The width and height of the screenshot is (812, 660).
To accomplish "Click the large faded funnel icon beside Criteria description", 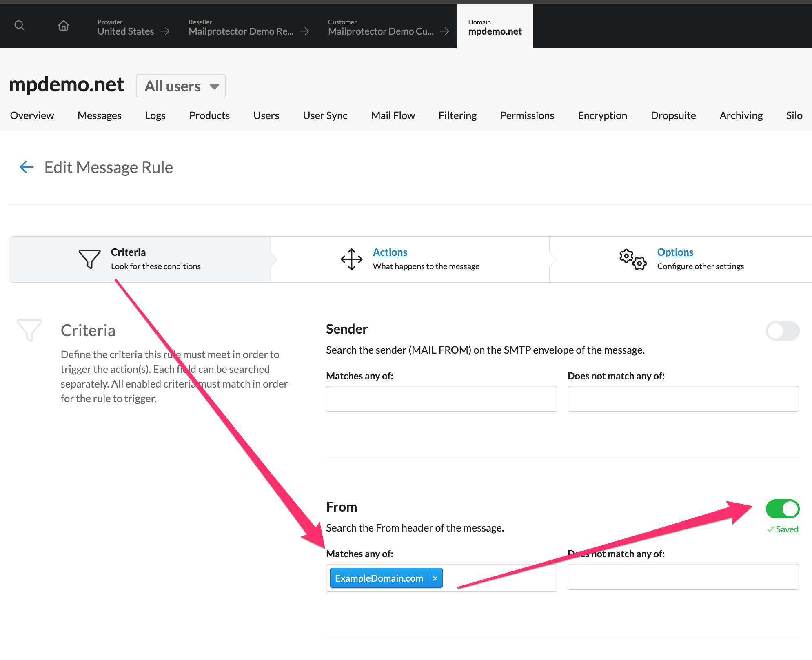I will [29, 330].
